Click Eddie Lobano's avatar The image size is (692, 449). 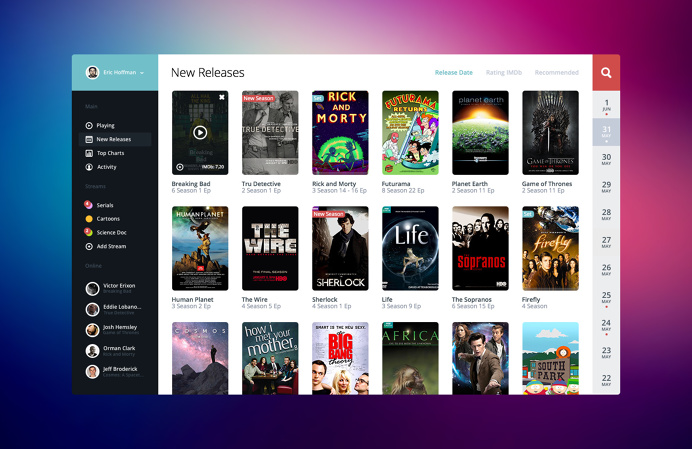coord(92,309)
